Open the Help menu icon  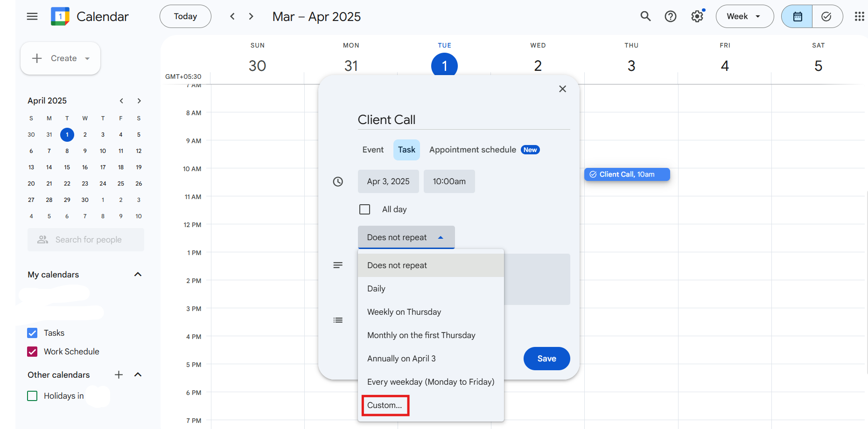pyautogui.click(x=671, y=16)
